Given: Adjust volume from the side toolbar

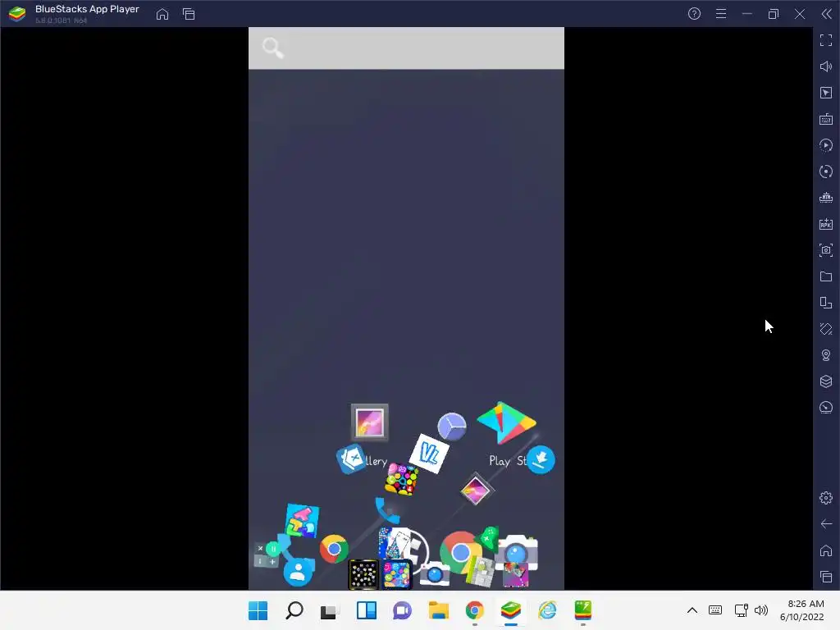Looking at the screenshot, I should (x=826, y=66).
